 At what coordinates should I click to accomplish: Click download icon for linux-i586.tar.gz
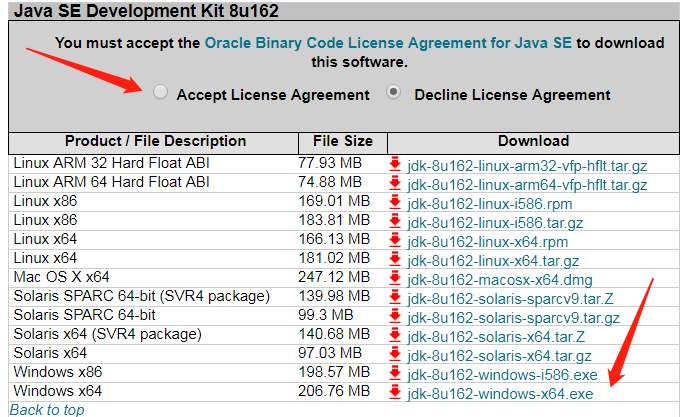[x=395, y=222]
